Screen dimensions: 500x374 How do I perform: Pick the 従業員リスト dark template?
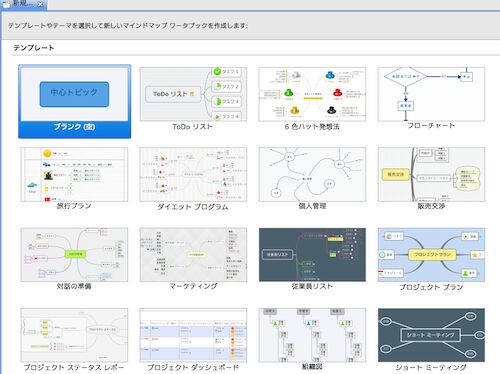pos(312,255)
